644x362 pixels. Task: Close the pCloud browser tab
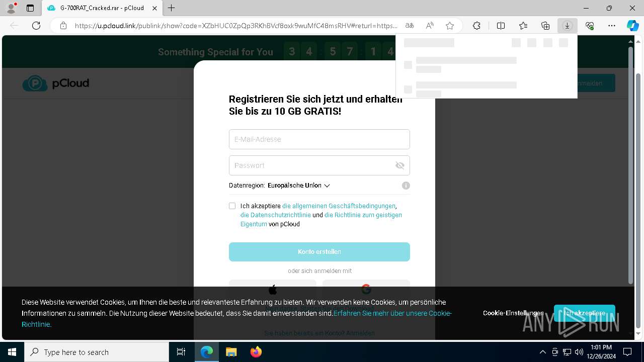(x=154, y=8)
